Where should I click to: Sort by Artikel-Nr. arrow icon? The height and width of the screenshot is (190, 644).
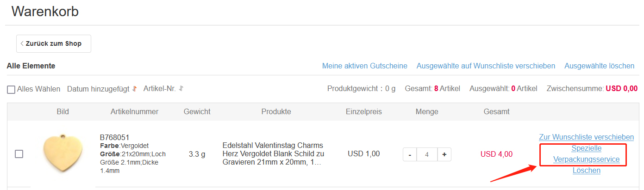pyautogui.click(x=181, y=88)
